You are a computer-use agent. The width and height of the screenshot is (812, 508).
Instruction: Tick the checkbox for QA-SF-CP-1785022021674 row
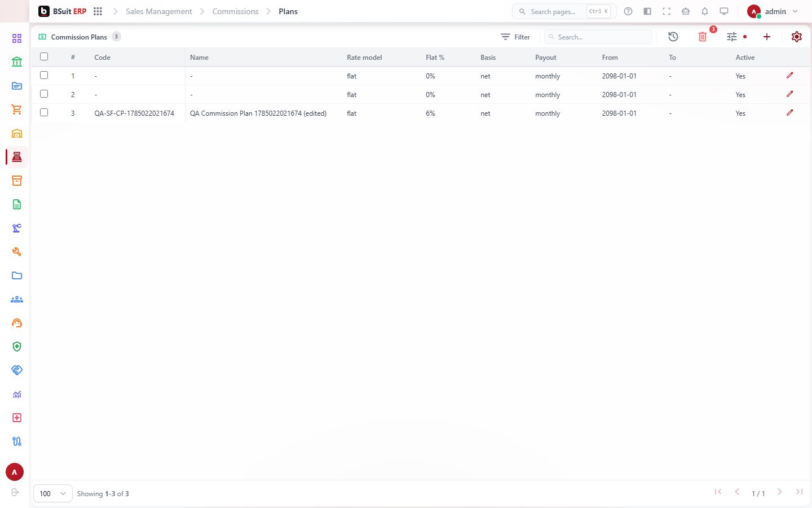click(x=44, y=112)
